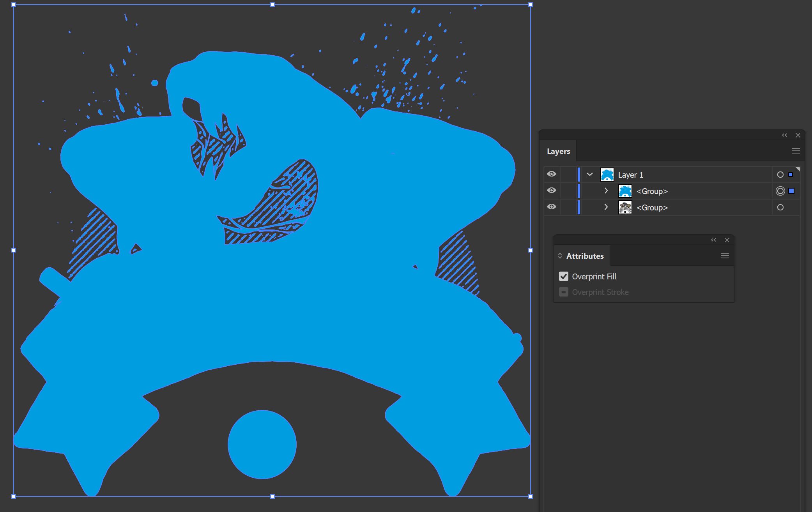Hide the second Group using its eye icon
The image size is (812, 512).
tap(551, 207)
